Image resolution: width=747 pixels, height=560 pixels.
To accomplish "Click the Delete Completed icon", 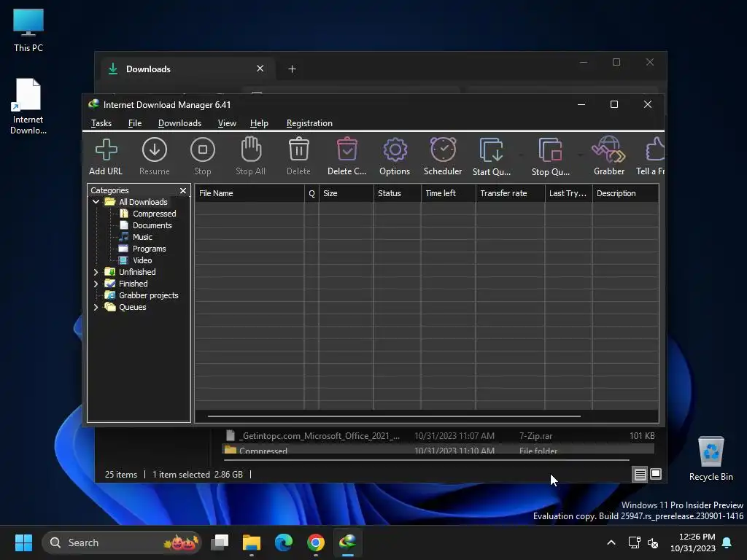I will coord(347,150).
